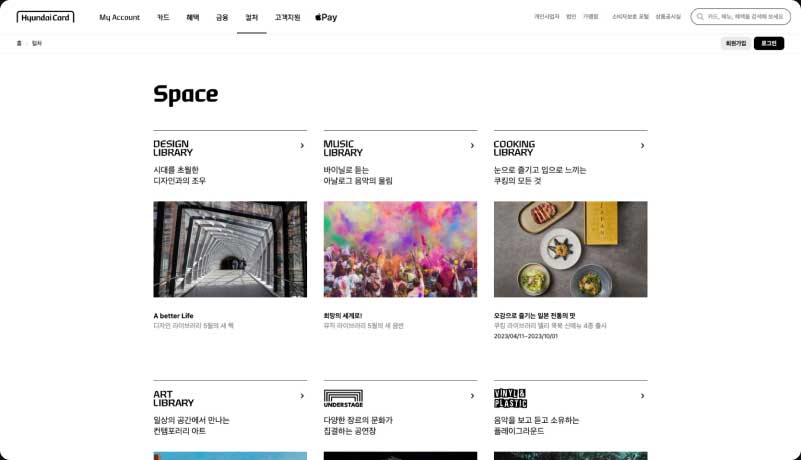Viewport: 801px width, 460px height.
Task: Focus the search input field
Action: [x=741, y=17]
